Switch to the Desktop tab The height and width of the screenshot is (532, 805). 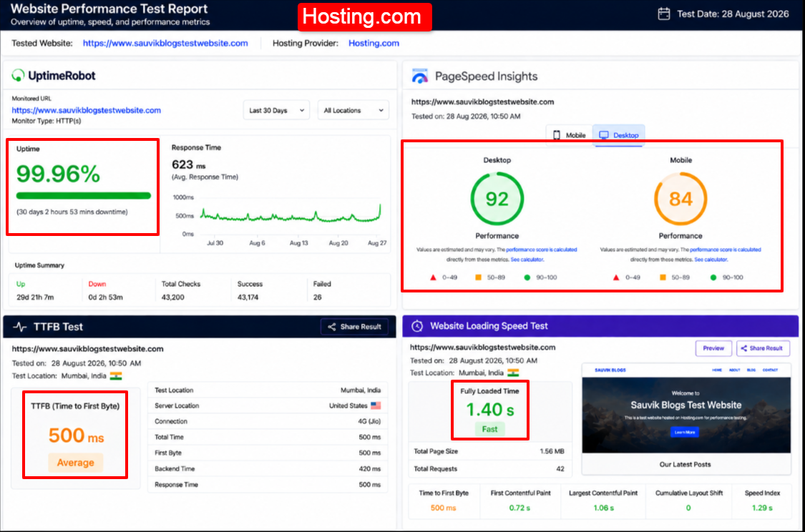[x=619, y=135]
